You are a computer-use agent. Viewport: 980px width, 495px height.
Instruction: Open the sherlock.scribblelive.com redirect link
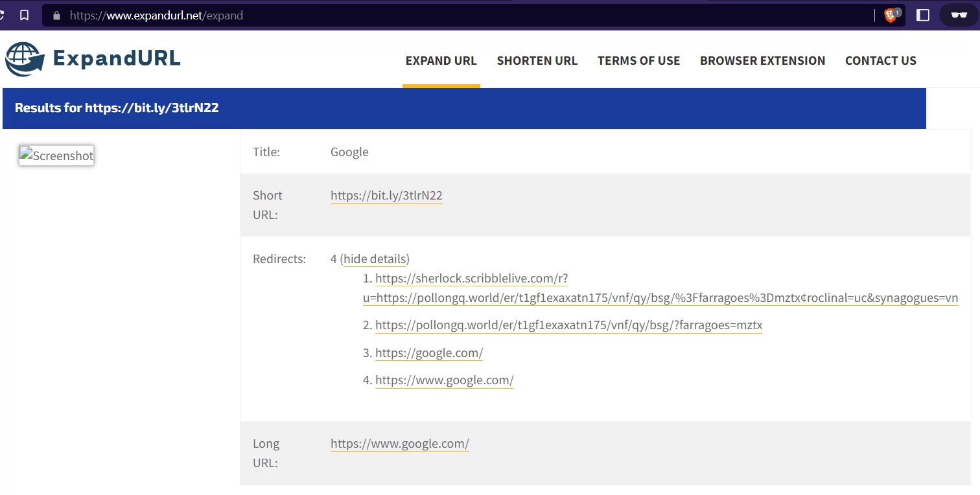click(x=471, y=279)
